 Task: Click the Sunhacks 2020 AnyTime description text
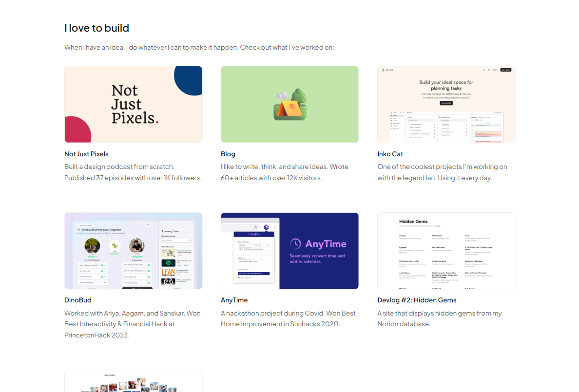coord(288,318)
